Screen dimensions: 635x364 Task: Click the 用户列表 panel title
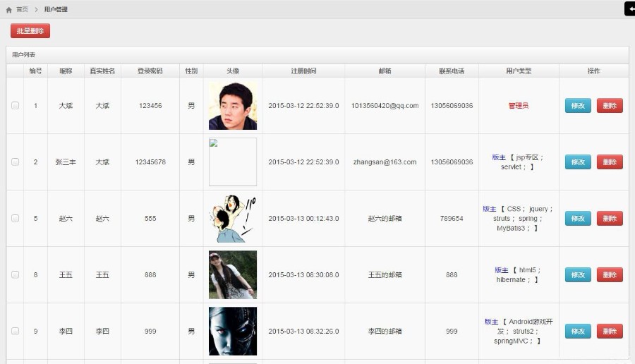(23, 54)
